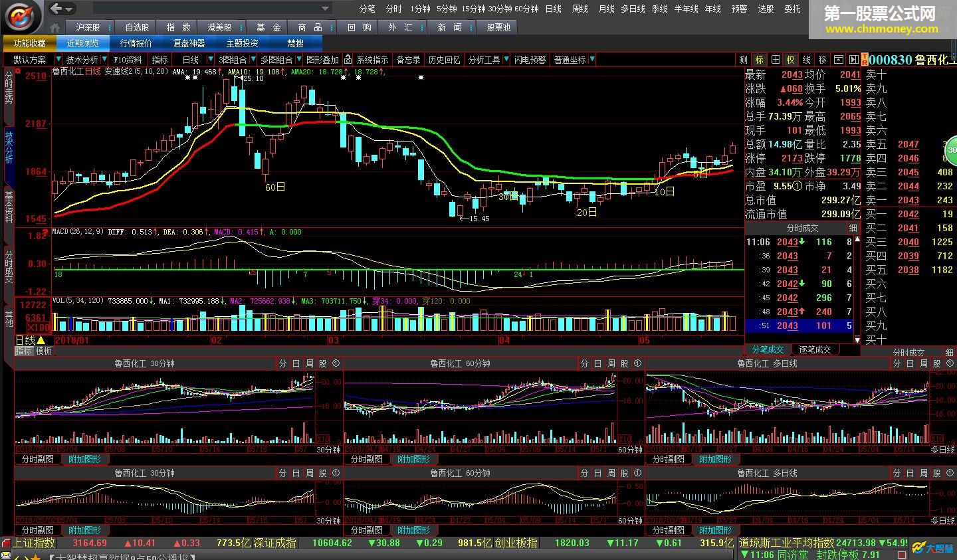Viewport: 957px width, 560px height.
Task: Open the home page house icon
Action: click(x=55, y=28)
